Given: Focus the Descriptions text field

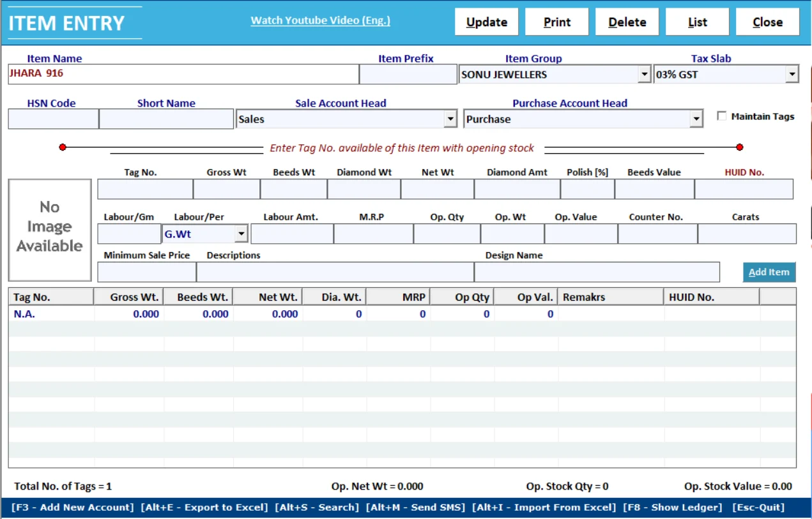Looking at the screenshot, I should click(335, 272).
